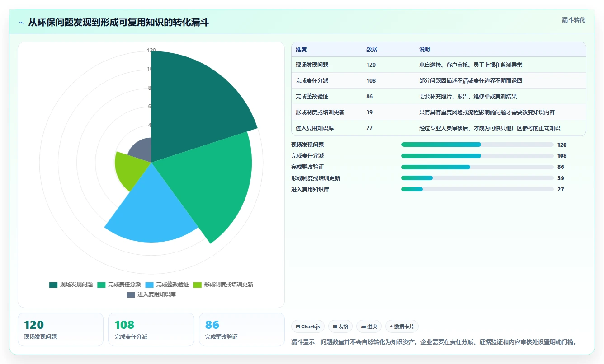Click table value 39
This screenshot has height=364, width=604.
coord(369,112)
